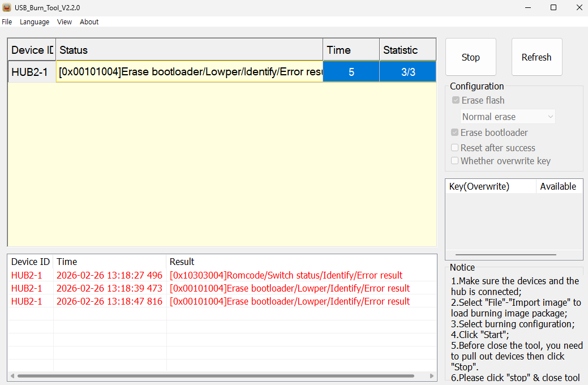Click the Key(Overwrite) column header
The width and height of the screenshot is (588, 385).
tap(490, 186)
